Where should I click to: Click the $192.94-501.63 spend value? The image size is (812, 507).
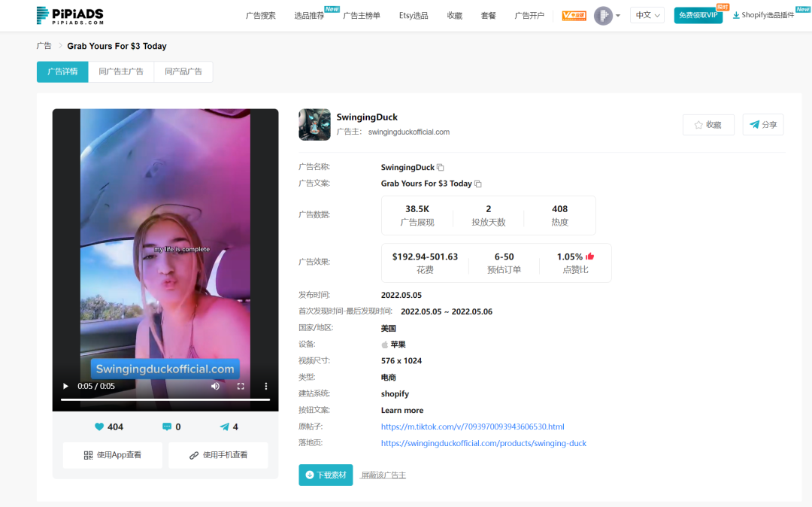pyautogui.click(x=425, y=257)
